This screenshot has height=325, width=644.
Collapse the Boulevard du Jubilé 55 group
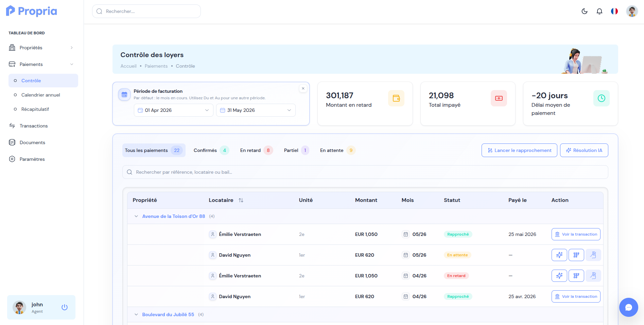(x=136, y=314)
